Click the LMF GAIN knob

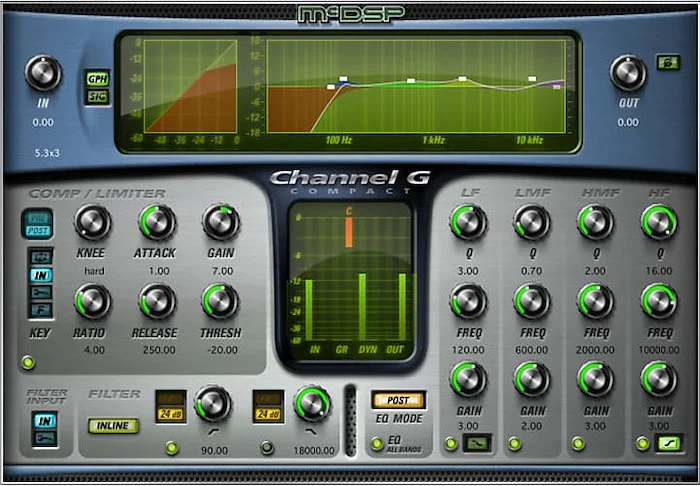pos(532,380)
